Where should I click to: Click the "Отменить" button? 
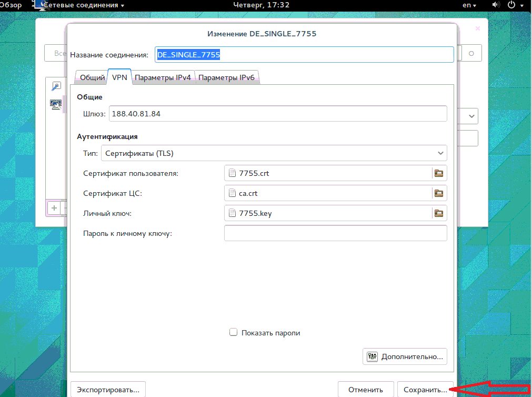[x=366, y=390]
